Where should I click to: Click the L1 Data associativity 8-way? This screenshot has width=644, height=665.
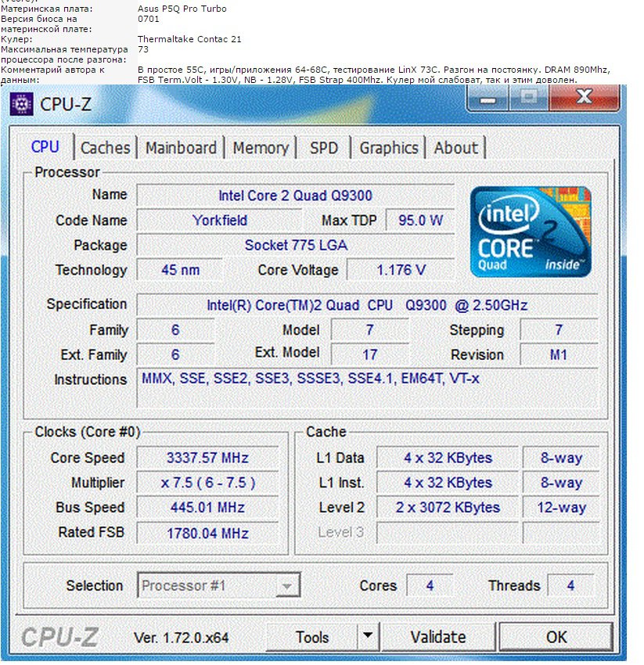pyautogui.click(x=561, y=458)
